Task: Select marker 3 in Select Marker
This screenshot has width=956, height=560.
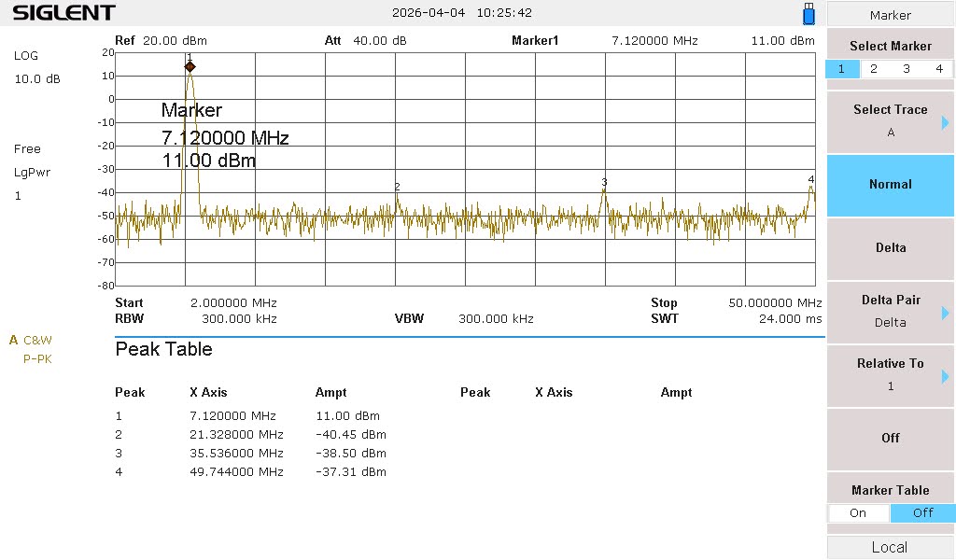Action: coord(907,69)
